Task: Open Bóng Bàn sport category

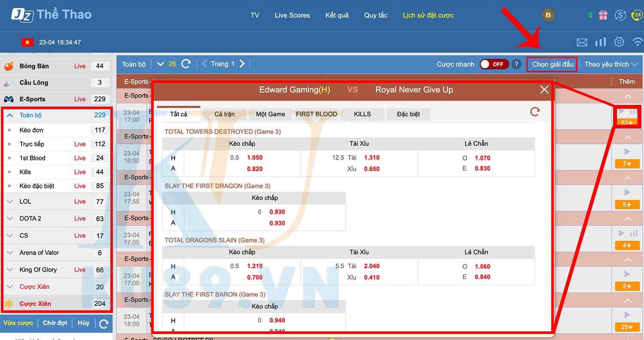Action: 34,66
